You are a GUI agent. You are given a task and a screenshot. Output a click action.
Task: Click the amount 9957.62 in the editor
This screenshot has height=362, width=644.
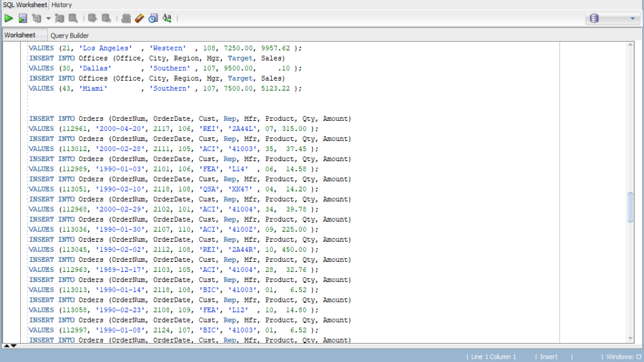click(x=275, y=48)
